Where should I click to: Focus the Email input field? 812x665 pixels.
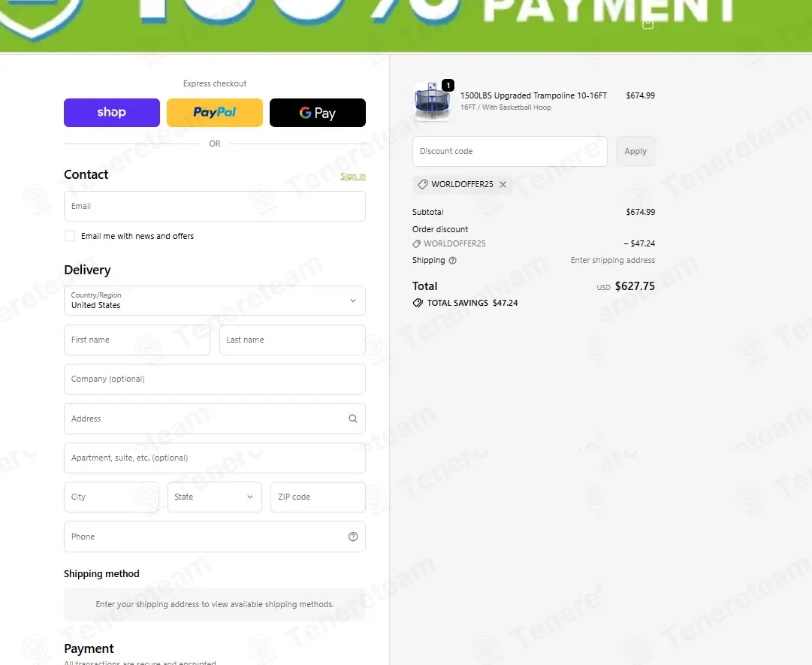coord(214,206)
